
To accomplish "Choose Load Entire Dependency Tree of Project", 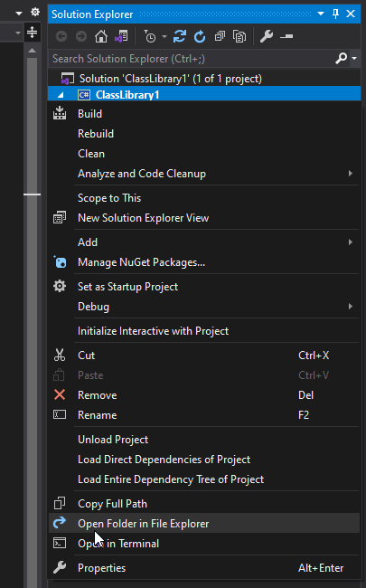I will [204, 479].
